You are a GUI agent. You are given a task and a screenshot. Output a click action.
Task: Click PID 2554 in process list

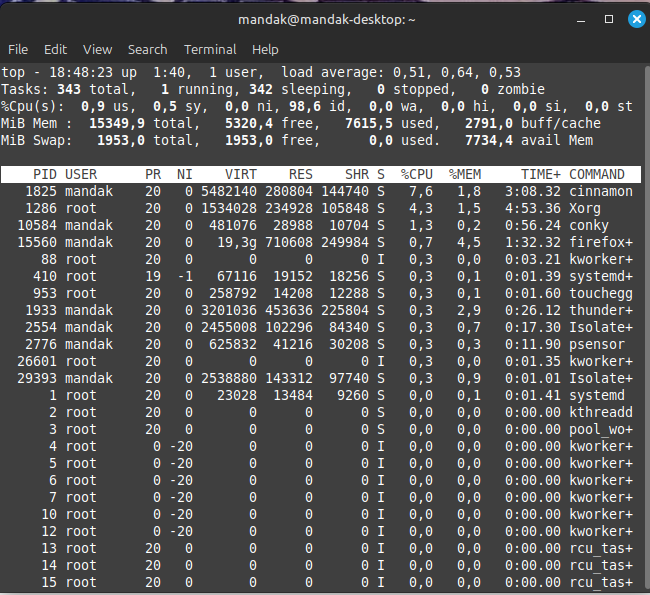[41, 328]
